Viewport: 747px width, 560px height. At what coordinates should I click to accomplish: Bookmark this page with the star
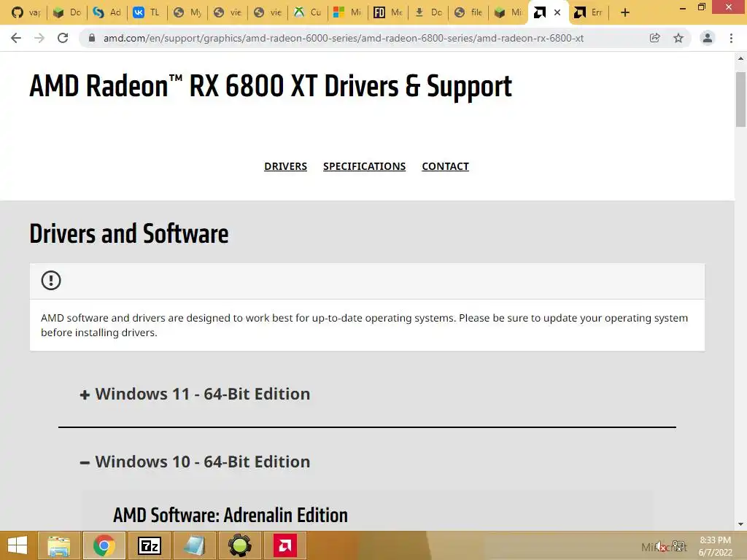[x=678, y=38]
